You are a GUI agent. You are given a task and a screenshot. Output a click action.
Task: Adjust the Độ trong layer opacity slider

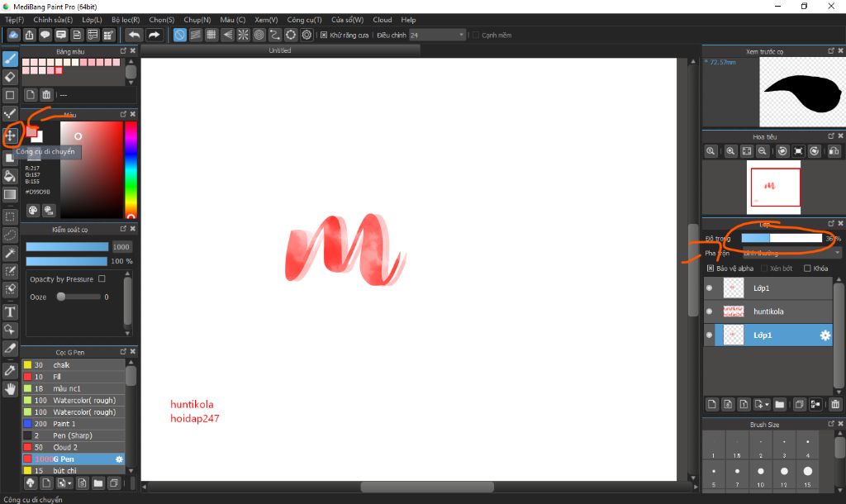[x=782, y=238]
